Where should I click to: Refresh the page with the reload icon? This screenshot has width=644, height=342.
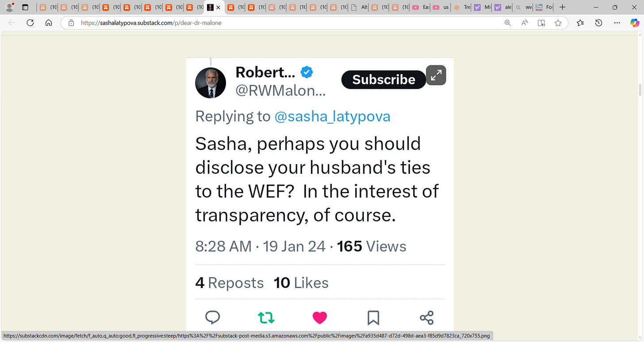click(x=30, y=23)
